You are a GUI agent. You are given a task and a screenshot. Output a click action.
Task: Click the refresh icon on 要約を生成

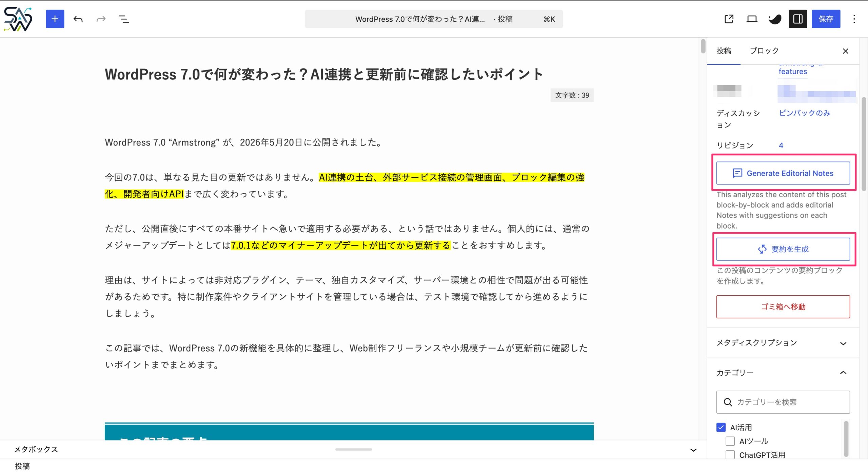(x=762, y=249)
